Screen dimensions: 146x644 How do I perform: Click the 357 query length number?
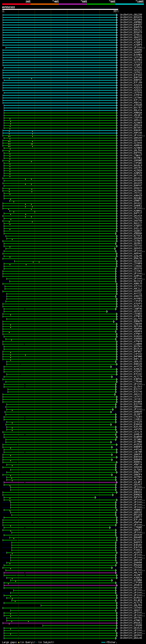(x=115, y=11)
